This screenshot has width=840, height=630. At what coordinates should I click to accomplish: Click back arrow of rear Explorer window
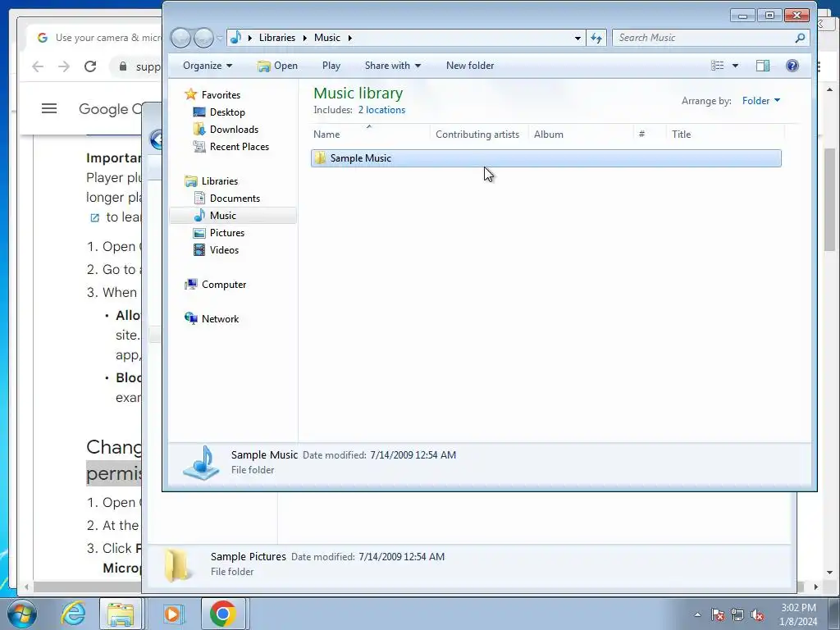[156, 139]
